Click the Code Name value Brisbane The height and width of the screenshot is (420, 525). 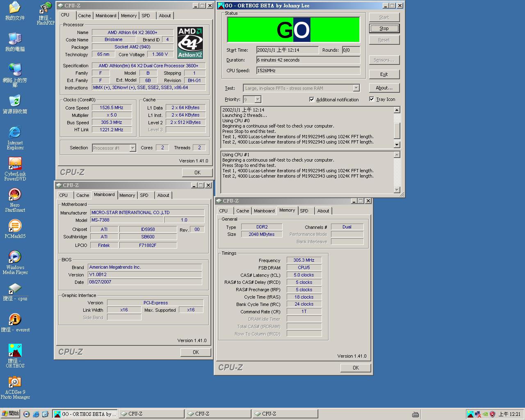(114, 39)
